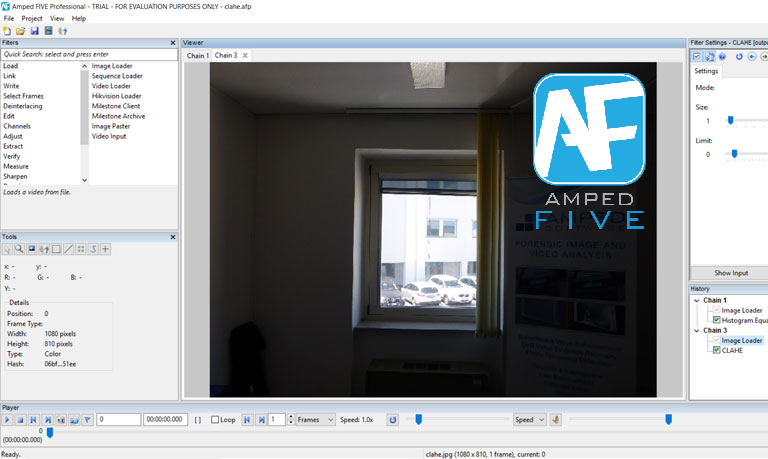
Task: Click the New Project toolbar icon
Action: pyautogui.click(x=7, y=31)
